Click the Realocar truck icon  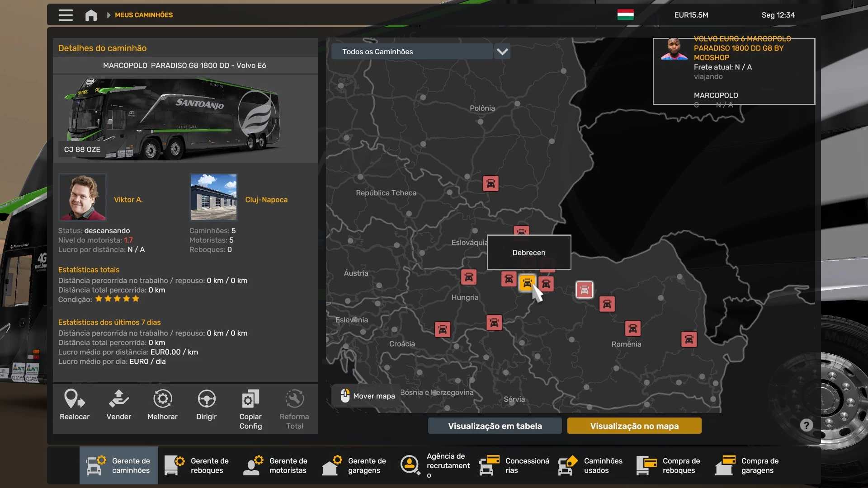(x=75, y=399)
